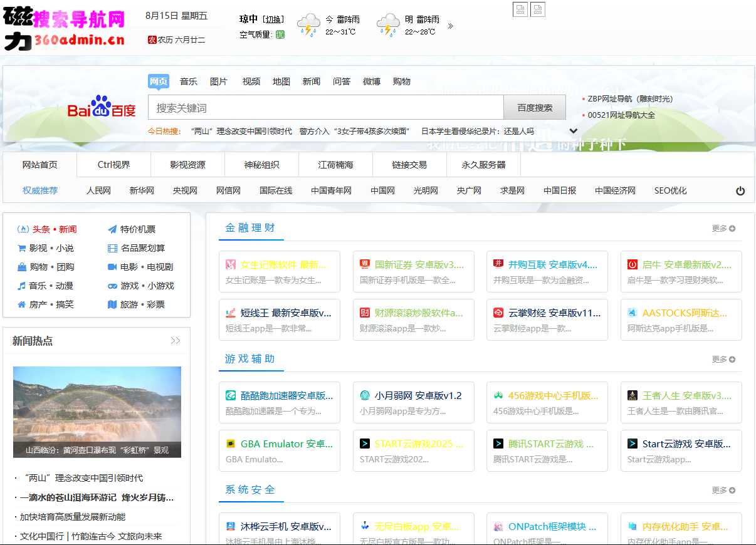The width and height of the screenshot is (756, 545).
Task: Open the 影视资源 navigation tab
Action: click(188, 165)
